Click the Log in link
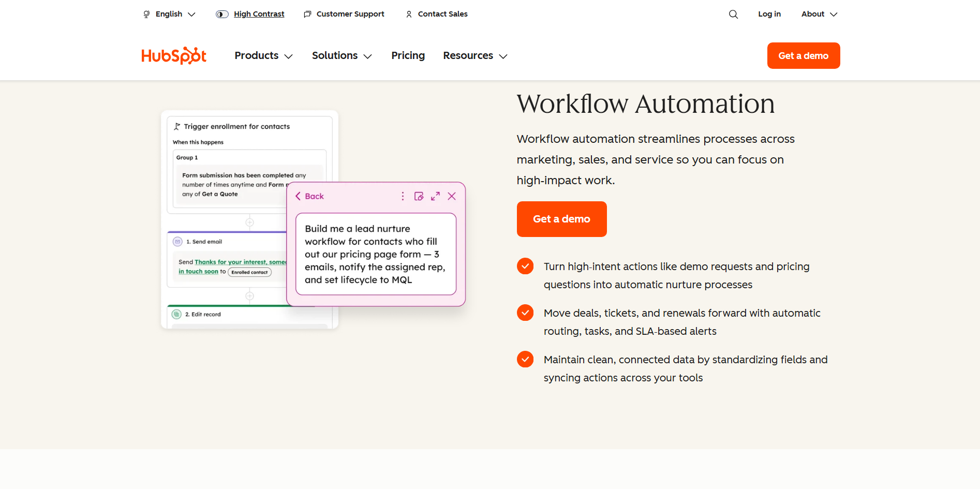Viewport: 980px width, 489px height. pyautogui.click(x=769, y=14)
